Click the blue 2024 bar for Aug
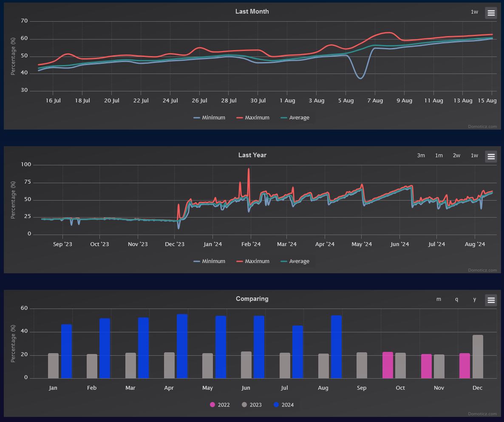The height and width of the screenshot is (422, 504). [x=336, y=347]
